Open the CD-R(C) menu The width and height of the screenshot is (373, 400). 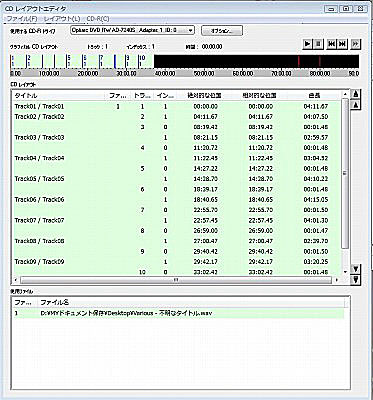(x=98, y=19)
